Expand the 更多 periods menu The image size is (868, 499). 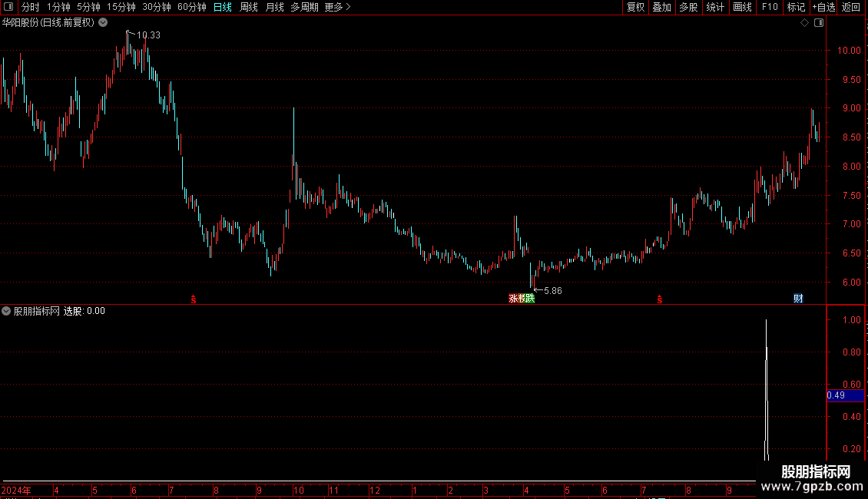pyautogui.click(x=337, y=7)
